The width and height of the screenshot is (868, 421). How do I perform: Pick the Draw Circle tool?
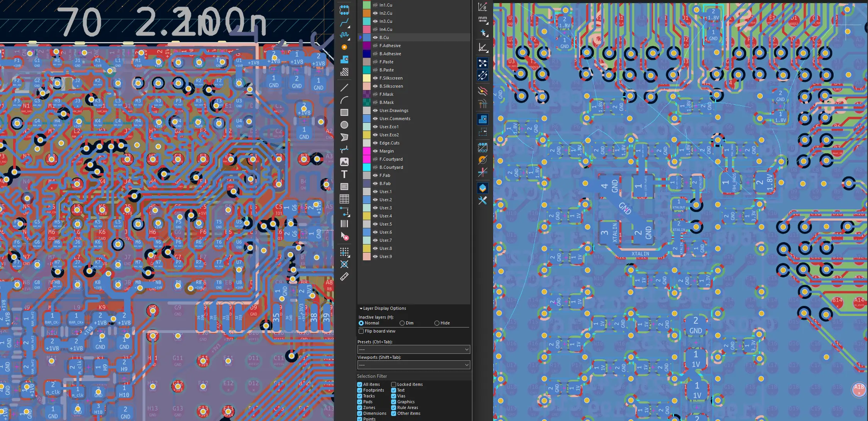pos(344,125)
